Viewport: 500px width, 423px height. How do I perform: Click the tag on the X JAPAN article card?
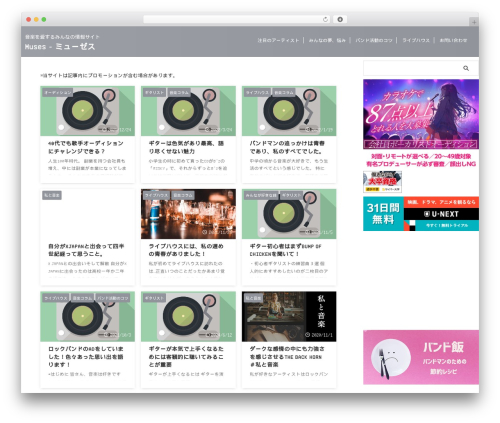pyautogui.click(x=52, y=195)
